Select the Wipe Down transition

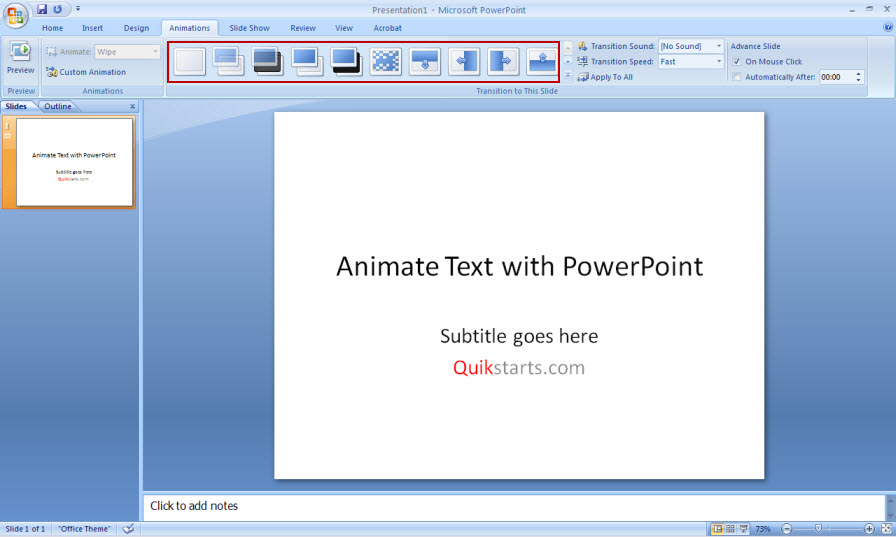[425, 62]
